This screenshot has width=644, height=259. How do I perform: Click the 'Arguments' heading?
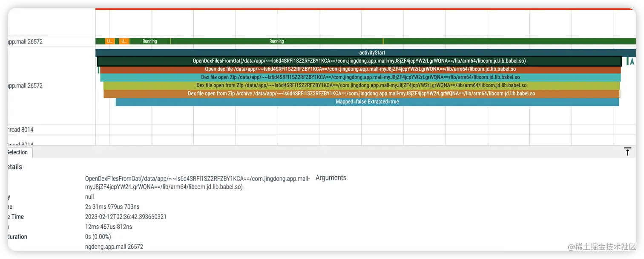coord(331,178)
